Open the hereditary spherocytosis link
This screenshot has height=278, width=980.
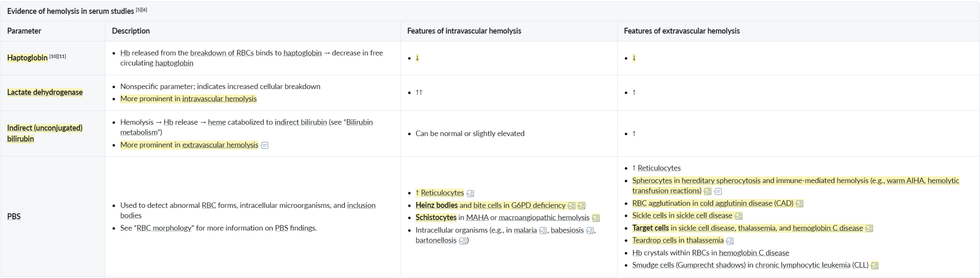click(x=721, y=181)
